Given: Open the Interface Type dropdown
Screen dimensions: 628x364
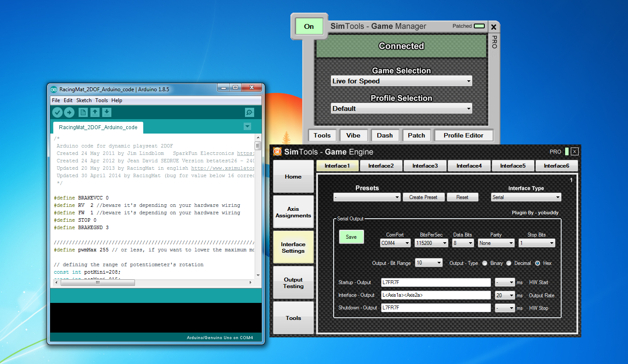Looking at the screenshot, I should [526, 197].
